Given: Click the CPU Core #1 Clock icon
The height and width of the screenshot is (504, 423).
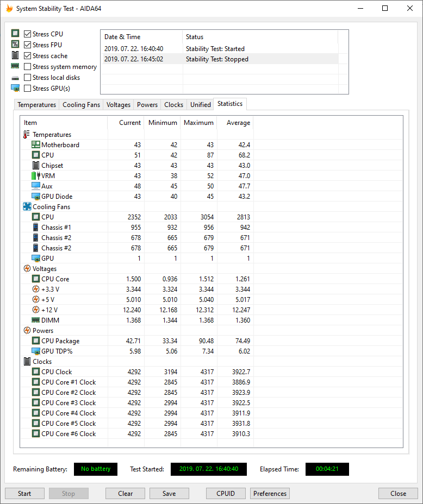Looking at the screenshot, I should pyautogui.click(x=36, y=382).
